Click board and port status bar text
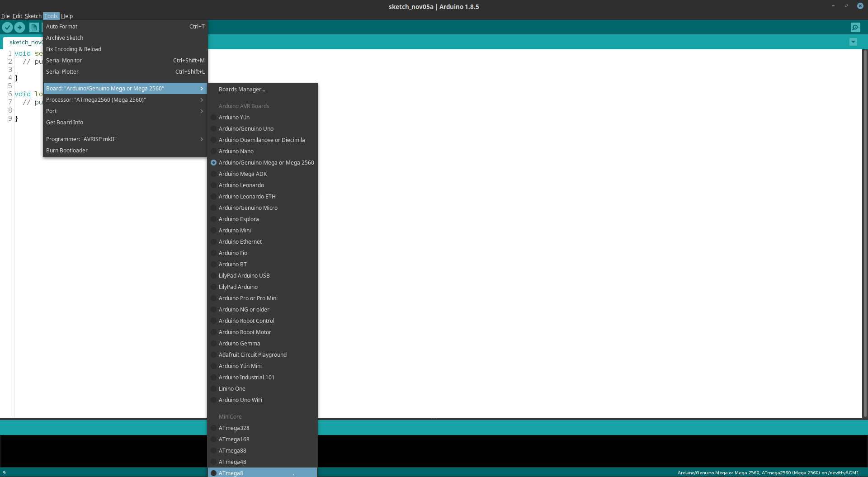The image size is (868, 477). (768, 472)
